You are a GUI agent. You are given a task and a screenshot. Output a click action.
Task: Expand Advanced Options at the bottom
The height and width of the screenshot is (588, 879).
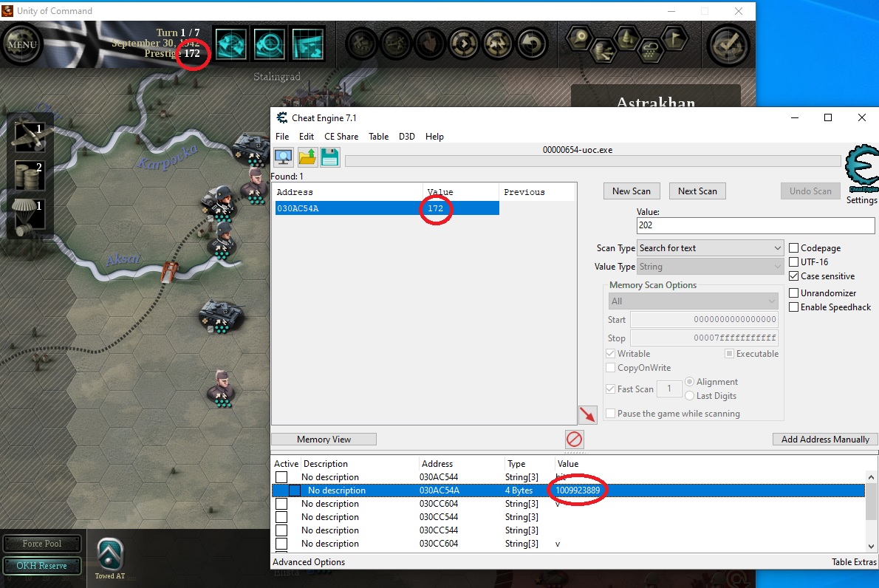tap(309, 562)
